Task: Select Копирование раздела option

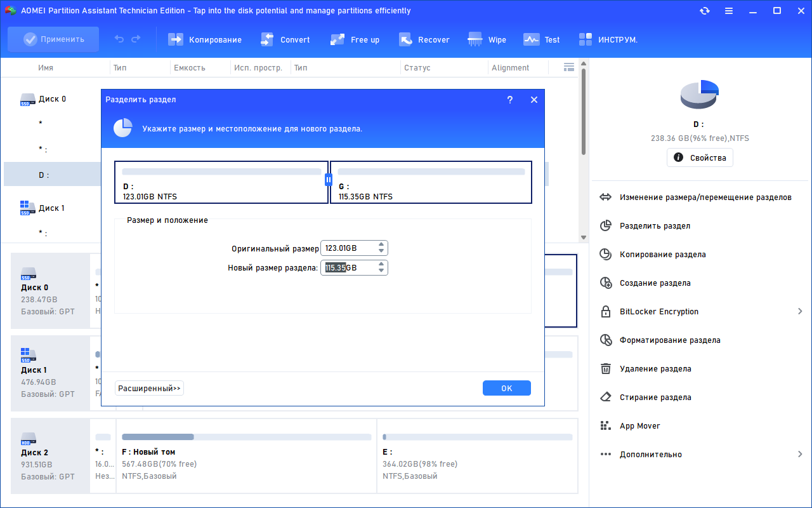Action: coord(663,255)
